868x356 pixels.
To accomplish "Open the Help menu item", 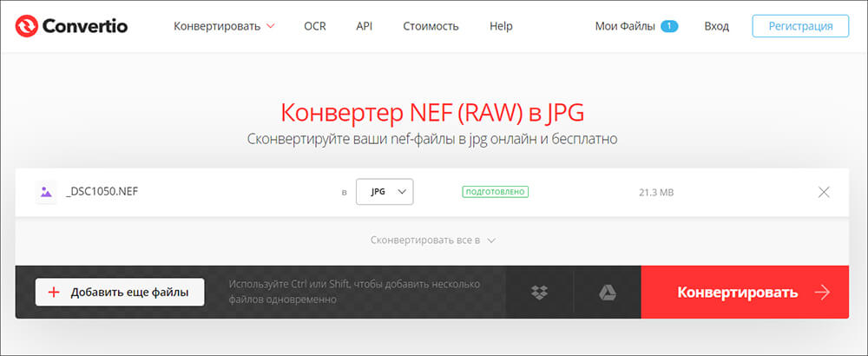I will pyautogui.click(x=501, y=26).
